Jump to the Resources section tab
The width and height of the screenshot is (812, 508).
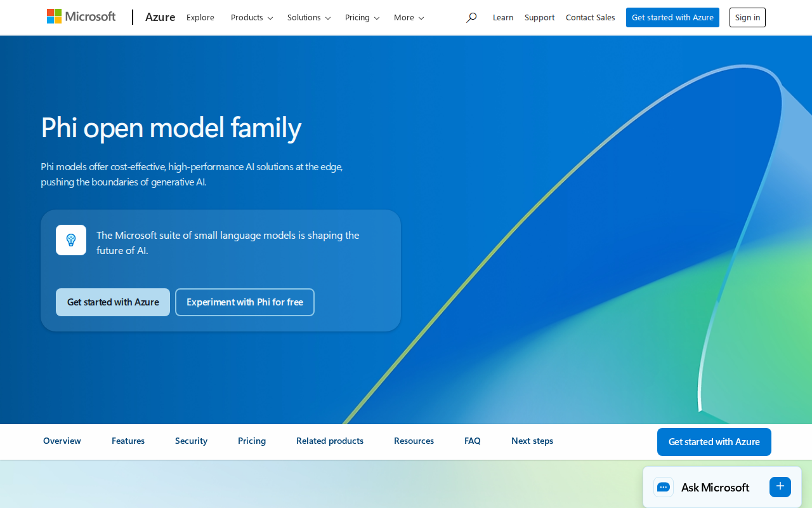tap(414, 441)
